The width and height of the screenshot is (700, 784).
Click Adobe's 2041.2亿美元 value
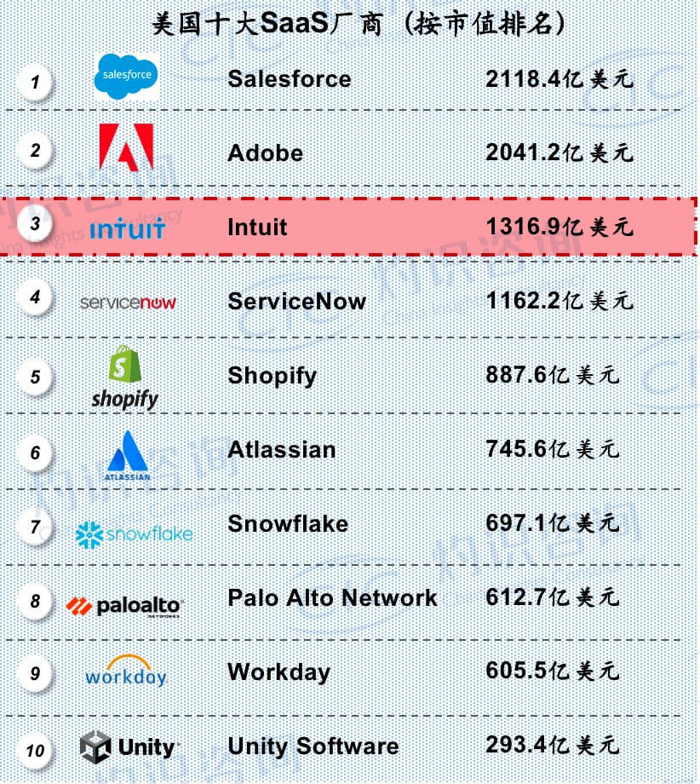coord(559,153)
